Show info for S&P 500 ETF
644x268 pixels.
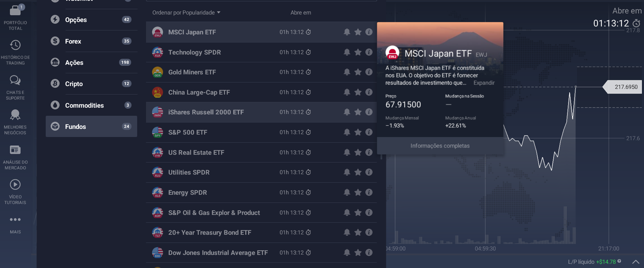pyautogui.click(x=369, y=132)
